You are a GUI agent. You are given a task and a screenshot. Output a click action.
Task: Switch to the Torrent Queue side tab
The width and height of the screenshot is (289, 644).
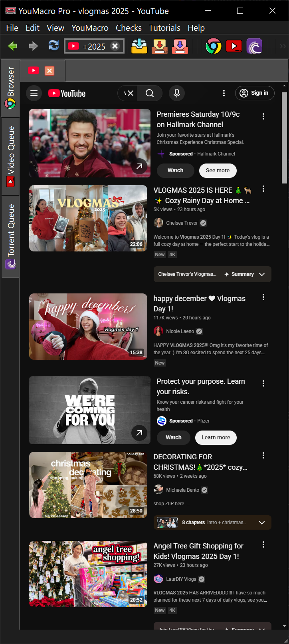pos(10,236)
